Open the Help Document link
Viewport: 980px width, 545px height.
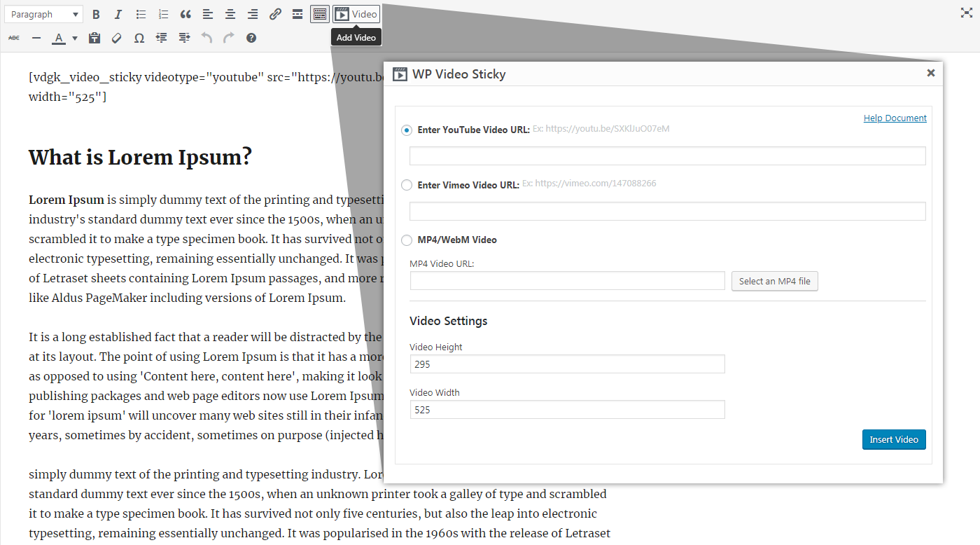[x=895, y=118]
